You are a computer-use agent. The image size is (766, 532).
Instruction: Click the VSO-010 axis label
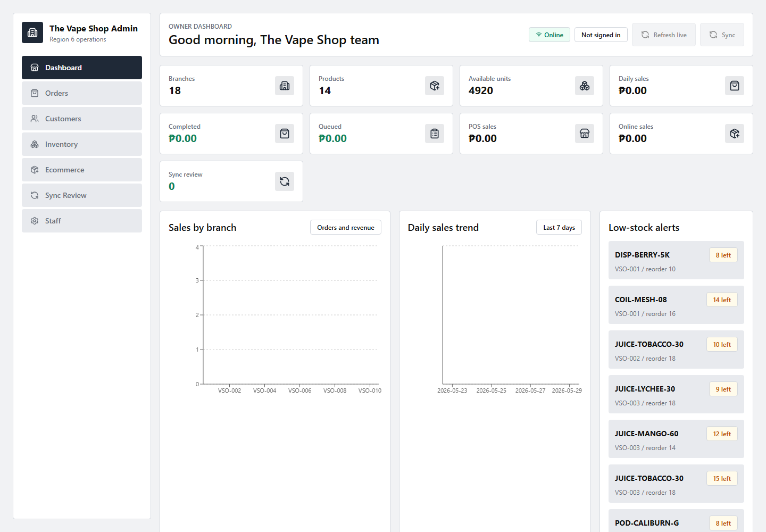370,390
